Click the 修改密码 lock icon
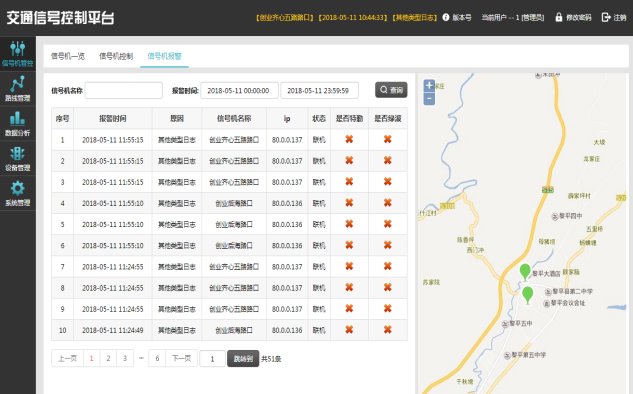The width and height of the screenshot is (633, 394). pyautogui.click(x=559, y=17)
